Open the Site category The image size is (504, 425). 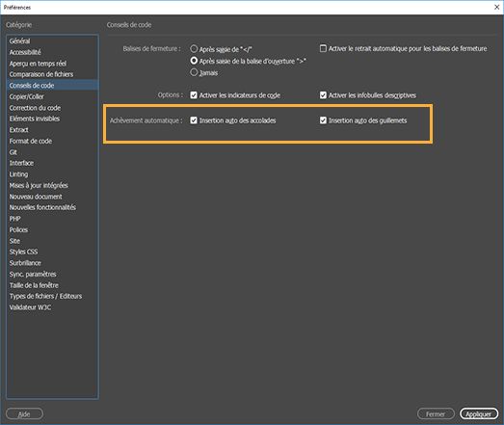52,241
